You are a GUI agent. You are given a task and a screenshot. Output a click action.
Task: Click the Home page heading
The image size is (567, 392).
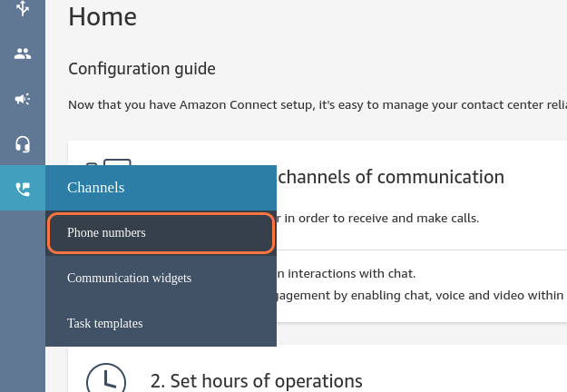coord(103,16)
